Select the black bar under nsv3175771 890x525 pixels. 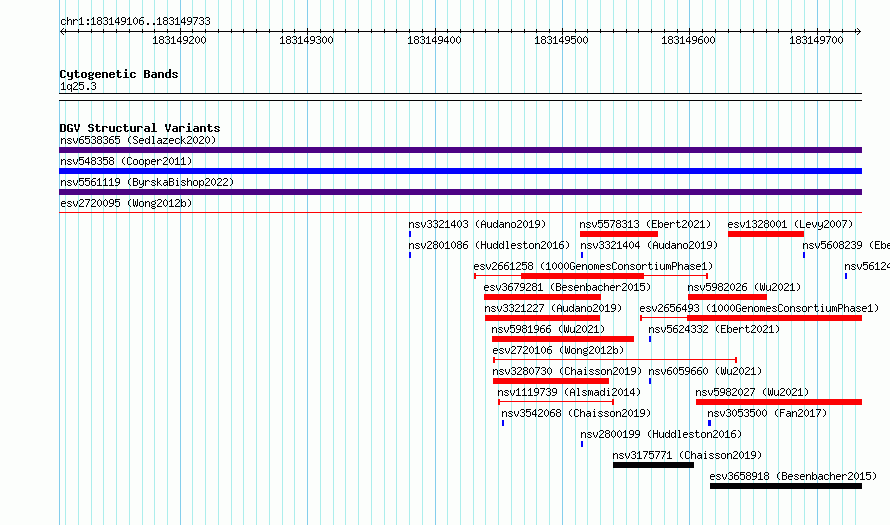653,465
